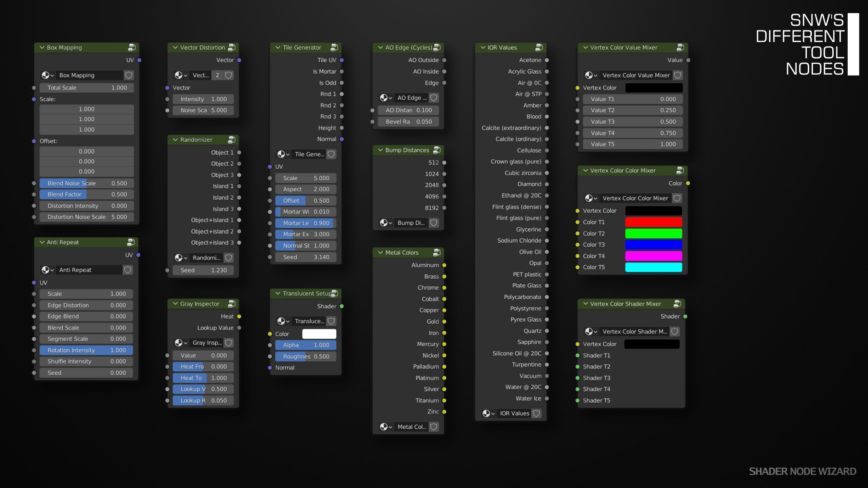Adjust the Rotation Intensity slider
The image size is (868, 488).
[x=86, y=350]
